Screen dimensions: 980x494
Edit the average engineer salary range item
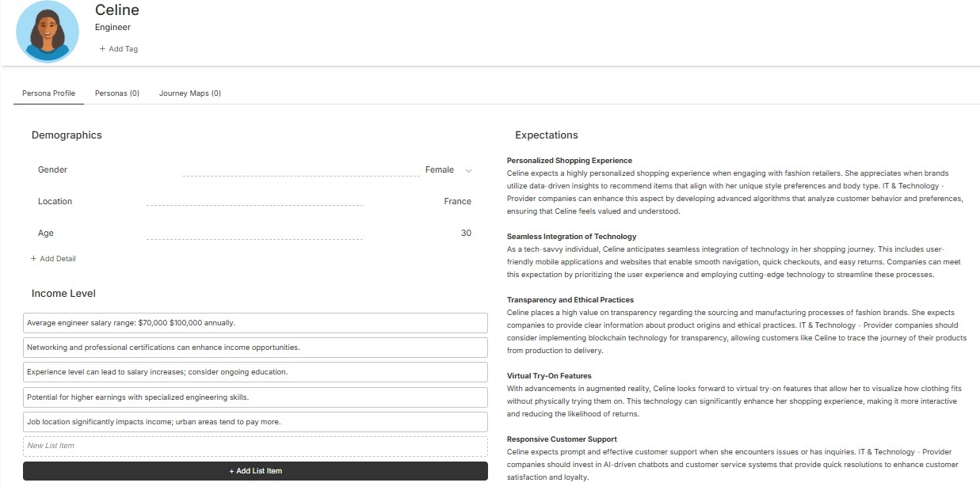tap(255, 323)
